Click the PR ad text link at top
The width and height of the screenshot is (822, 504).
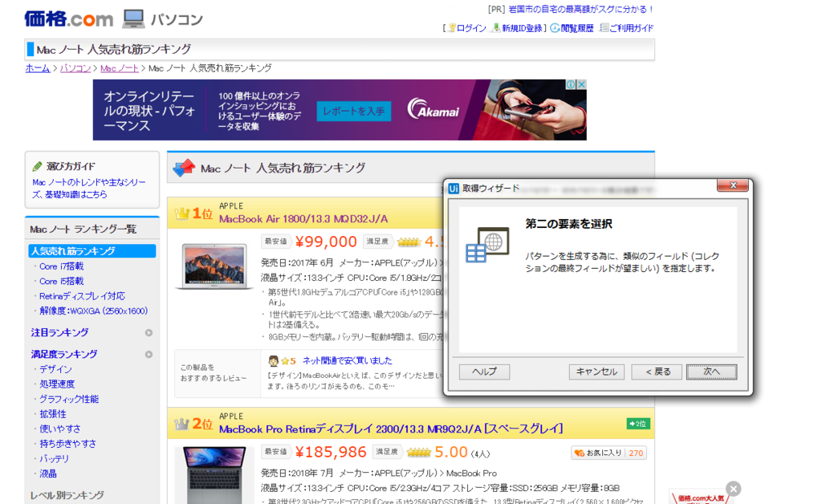pos(581,10)
